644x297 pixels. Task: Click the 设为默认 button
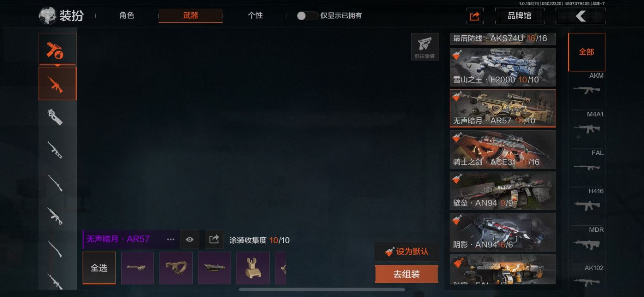click(407, 251)
